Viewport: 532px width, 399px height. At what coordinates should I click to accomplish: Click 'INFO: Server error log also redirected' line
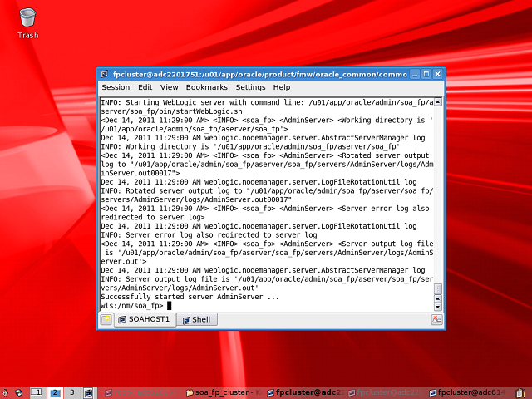click(209, 234)
